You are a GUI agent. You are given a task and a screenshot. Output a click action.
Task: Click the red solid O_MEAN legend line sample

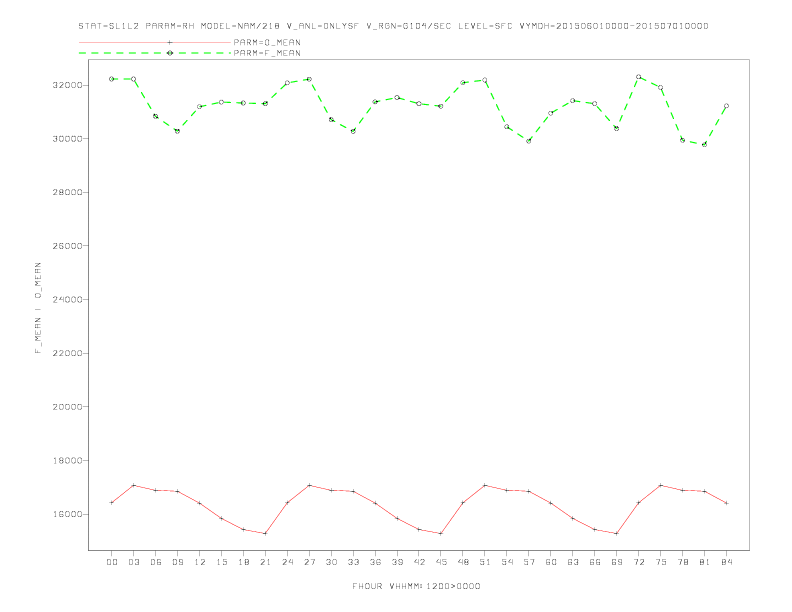(155, 42)
